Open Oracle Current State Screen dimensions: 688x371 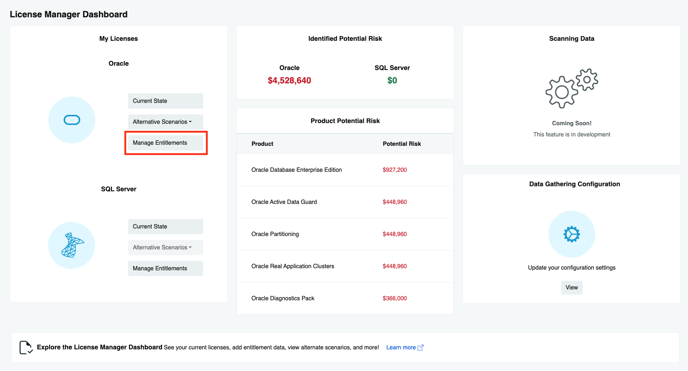pos(165,101)
